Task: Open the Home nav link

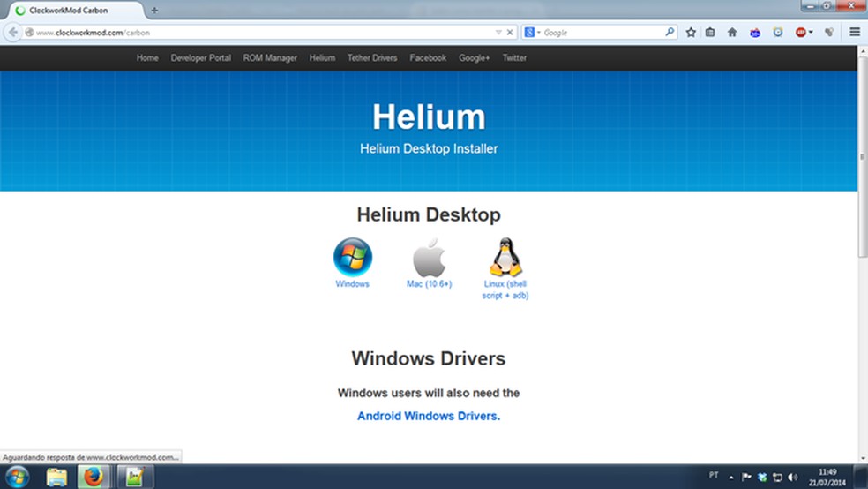Action: [147, 57]
